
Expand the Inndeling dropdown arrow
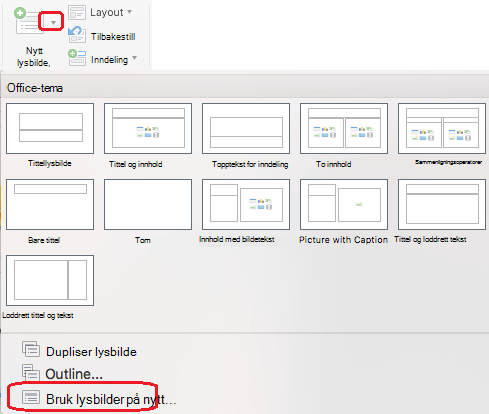[134, 58]
